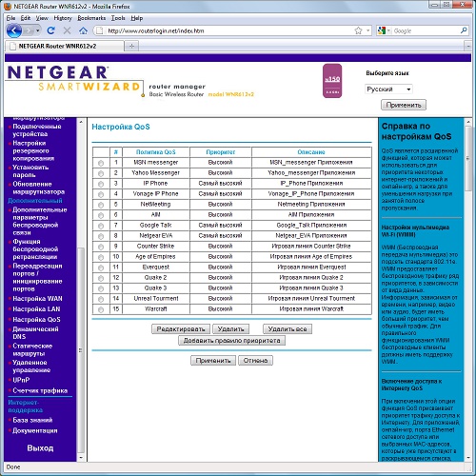This screenshot has height=476, width=476.
Task: Bookmark page with star icon
Action: [358, 30]
